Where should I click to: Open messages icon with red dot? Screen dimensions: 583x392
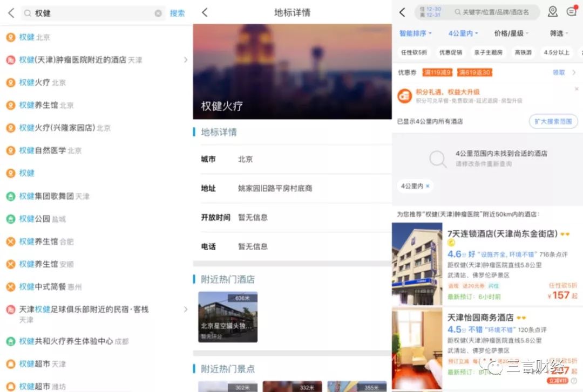coord(572,11)
